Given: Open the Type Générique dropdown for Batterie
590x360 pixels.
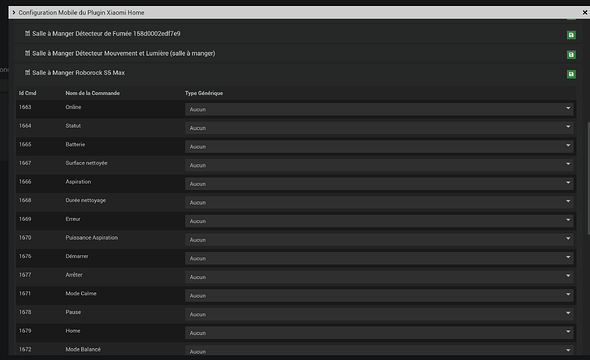Looking at the screenshot, I should point(379,147).
